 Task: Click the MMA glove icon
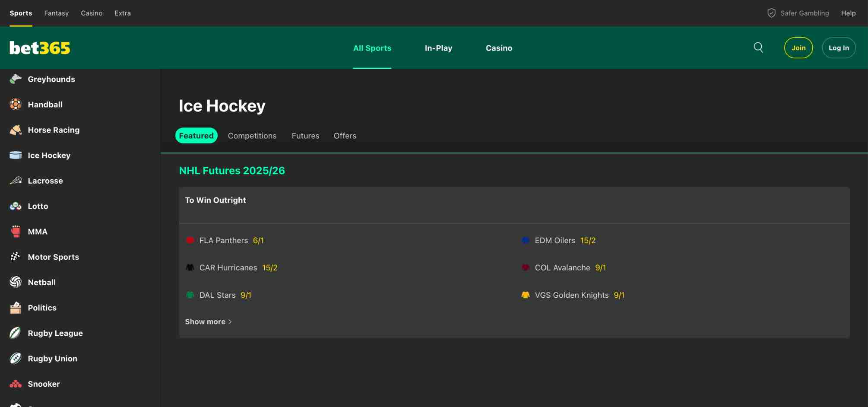16,231
